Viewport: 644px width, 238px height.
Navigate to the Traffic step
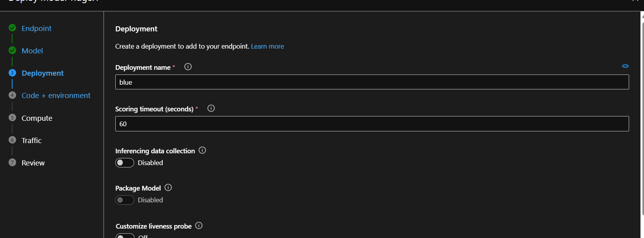(x=31, y=140)
